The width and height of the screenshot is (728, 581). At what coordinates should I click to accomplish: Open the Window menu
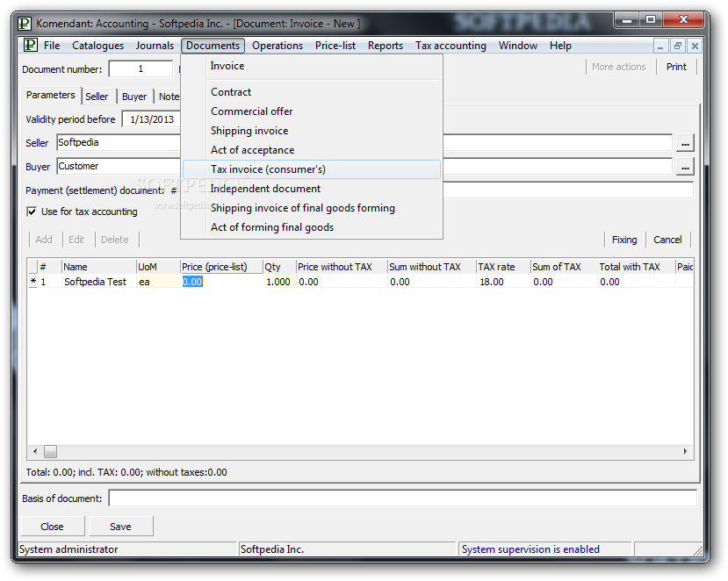517,46
